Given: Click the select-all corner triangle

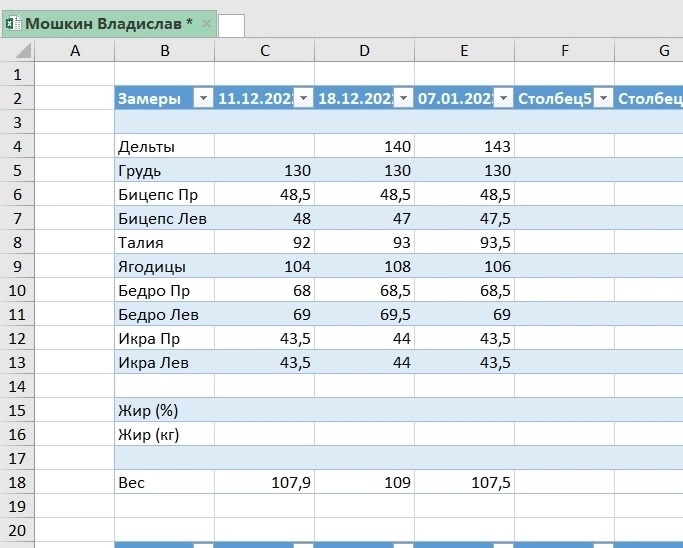Looking at the screenshot, I should click(18, 51).
